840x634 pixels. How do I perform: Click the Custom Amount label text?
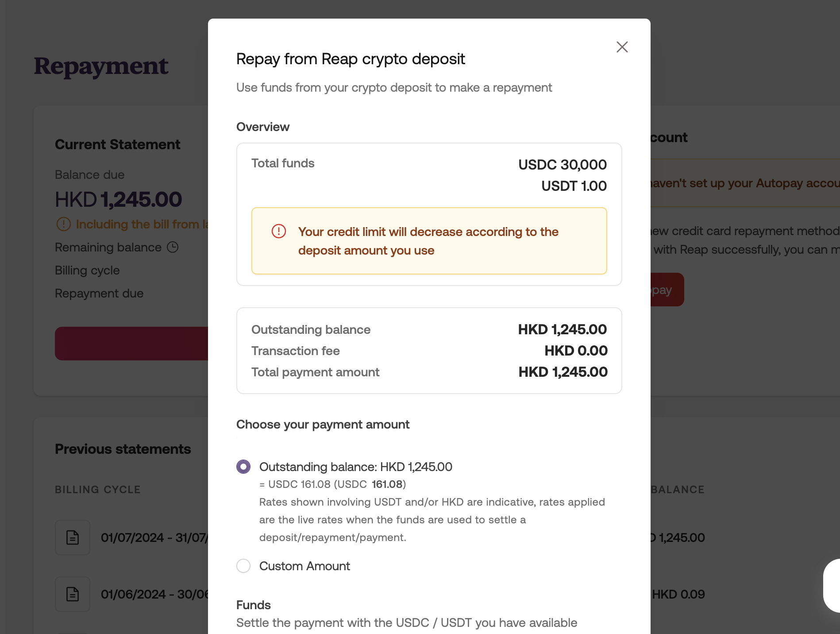[304, 566]
